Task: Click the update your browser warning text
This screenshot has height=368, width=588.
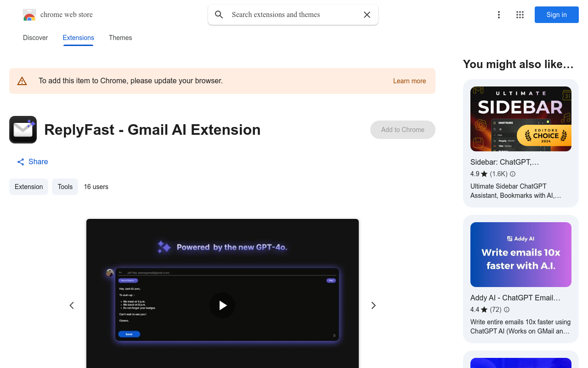Action: pyautogui.click(x=130, y=81)
